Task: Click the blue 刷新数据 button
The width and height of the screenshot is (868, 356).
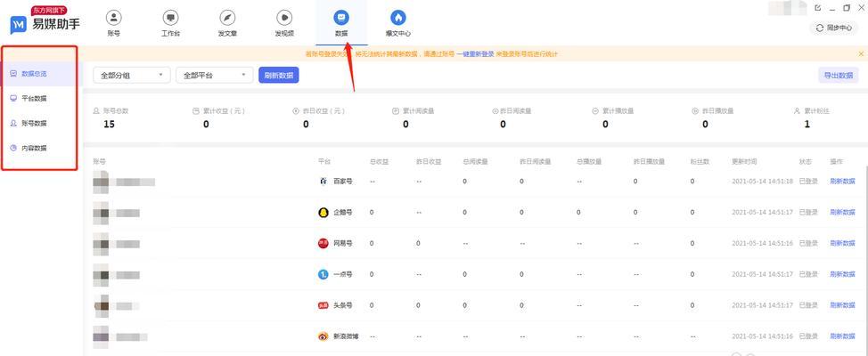Action: pyautogui.click(x=279, y=76)
